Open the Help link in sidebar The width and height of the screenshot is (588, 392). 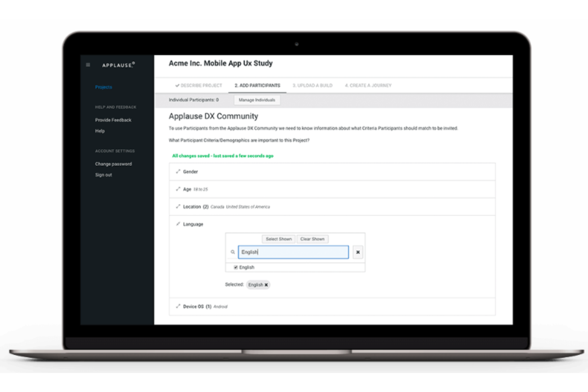coord(100,131)
